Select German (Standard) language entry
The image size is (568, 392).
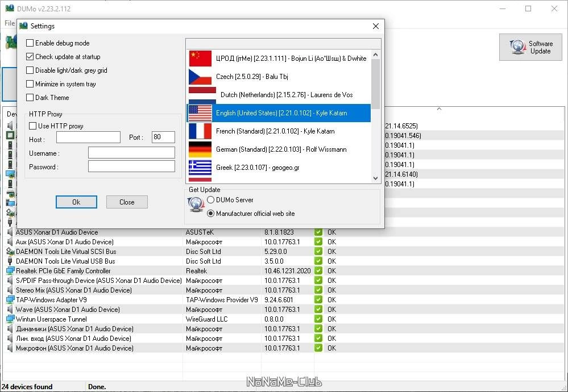point(279,149)
